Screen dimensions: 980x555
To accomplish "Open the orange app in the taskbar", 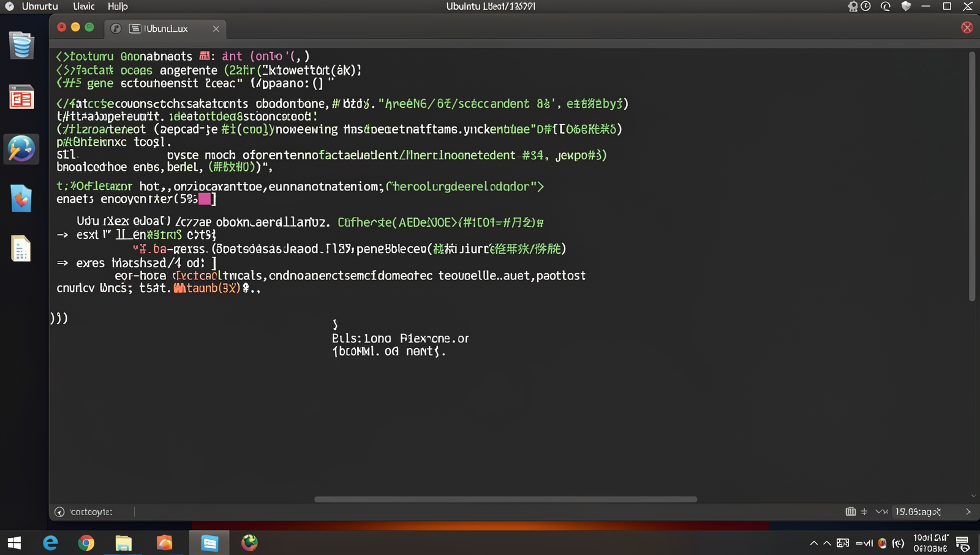I will click(x=164, y=543).
